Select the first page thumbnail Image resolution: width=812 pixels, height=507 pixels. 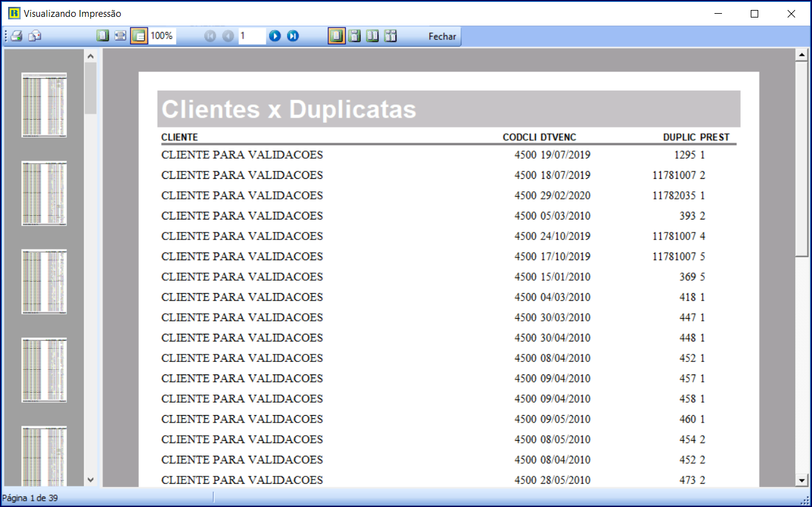tap(44, 105)
